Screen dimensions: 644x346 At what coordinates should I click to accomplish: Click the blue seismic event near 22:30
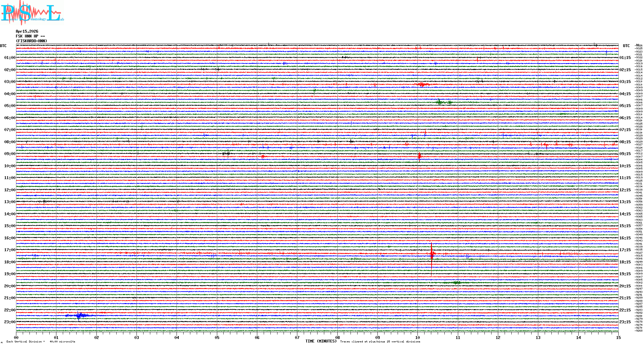click(79, 316)
